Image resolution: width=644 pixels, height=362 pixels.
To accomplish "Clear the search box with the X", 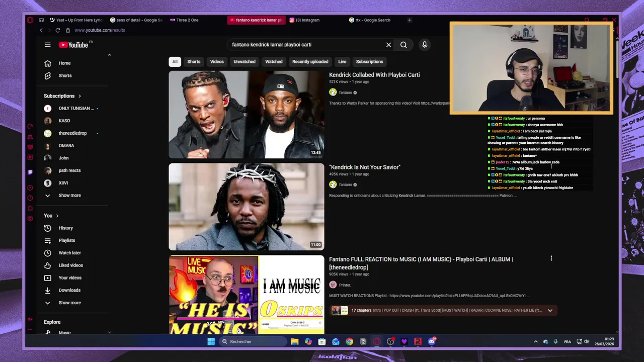I will [388, 45].
